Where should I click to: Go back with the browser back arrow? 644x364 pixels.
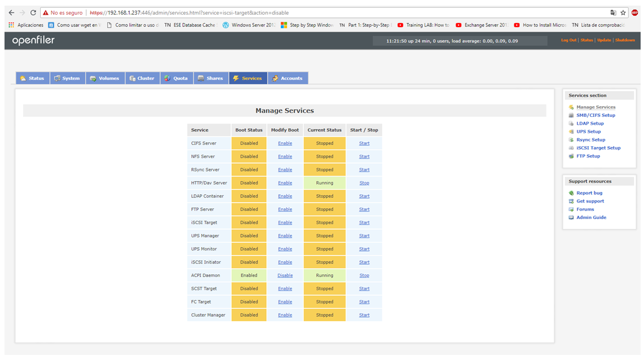pyautogui.click(x=11, y=13)
